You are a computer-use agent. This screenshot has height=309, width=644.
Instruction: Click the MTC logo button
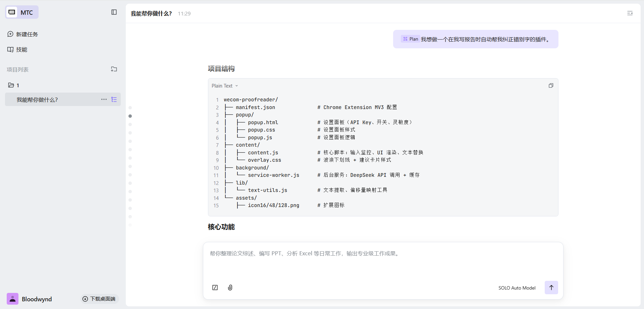click(x=22, y=12)
